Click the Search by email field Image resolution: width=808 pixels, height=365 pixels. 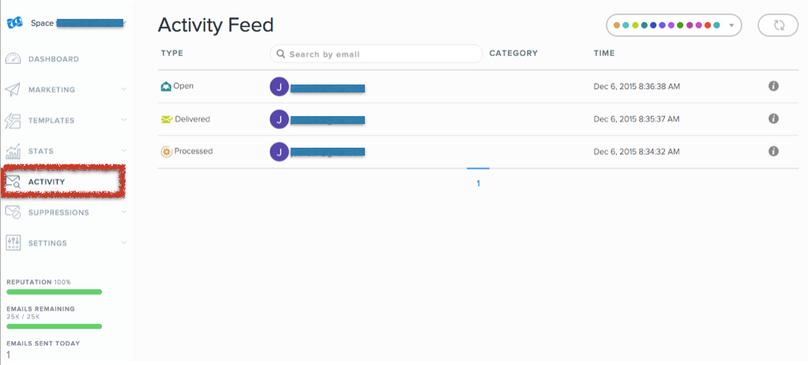(376, 54)
